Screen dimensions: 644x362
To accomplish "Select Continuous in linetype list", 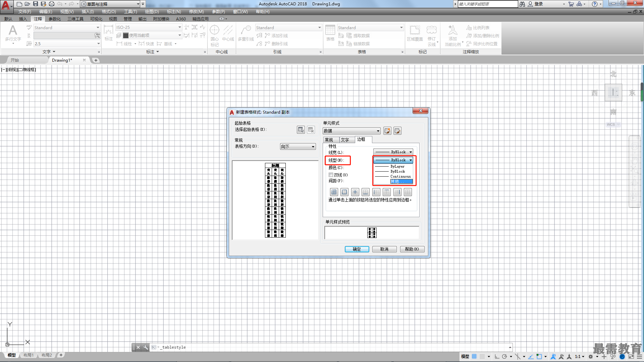I will point(393,176).
